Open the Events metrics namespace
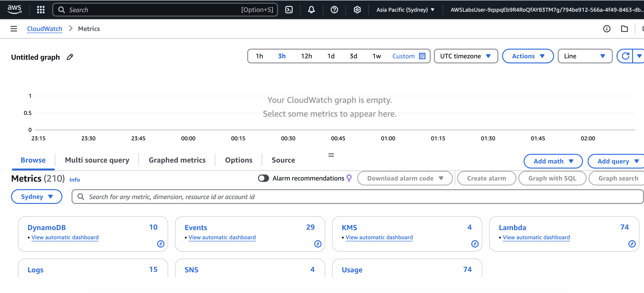This screenshot has height=293, width=644. point(196,228)
